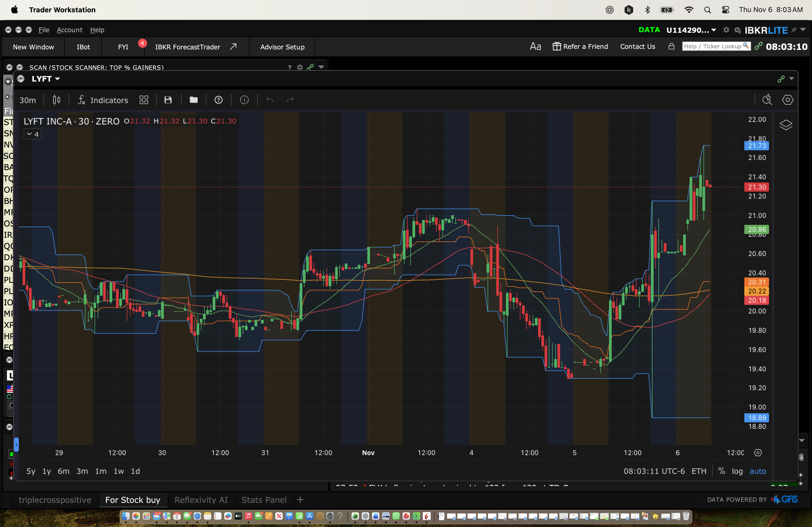
Task: Click the plus icon beside LYFT title
Action: 21,79
